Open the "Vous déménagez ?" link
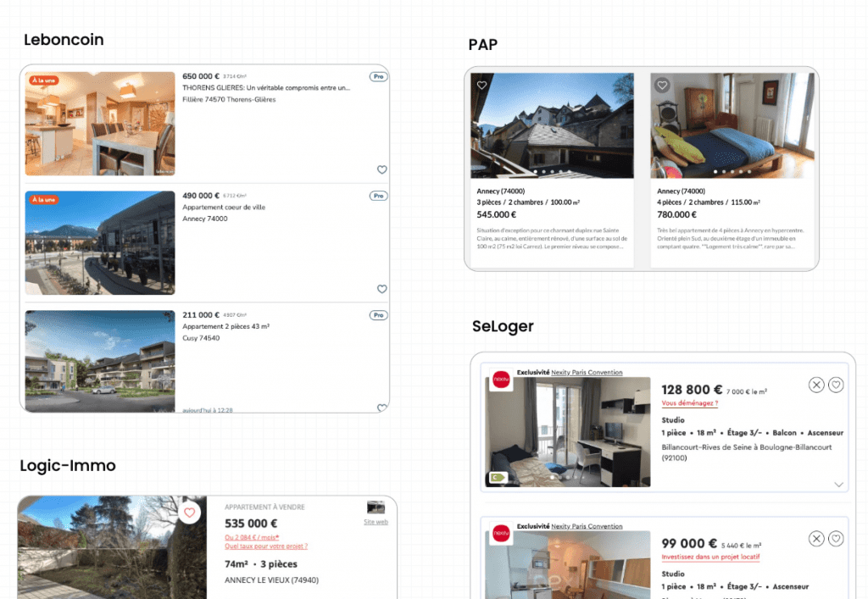Image resolution: width=868 pixels, height=599 pixels. pyautogui.click(x=689, y=403)
